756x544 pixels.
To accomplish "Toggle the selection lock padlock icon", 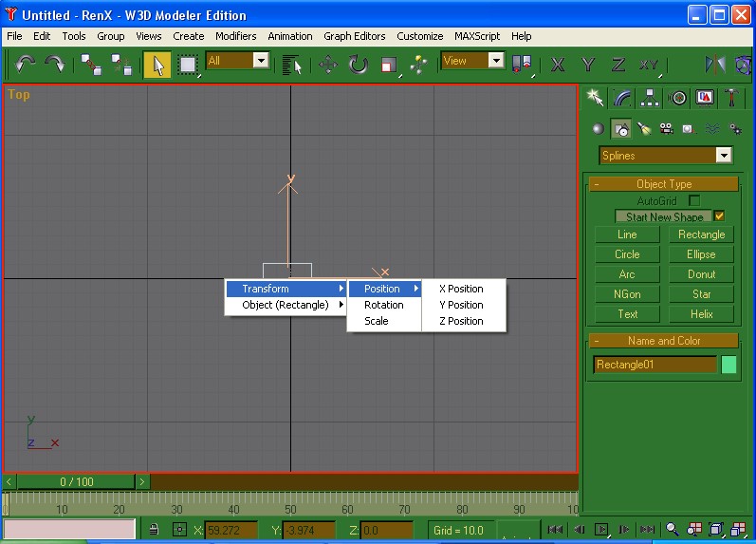I will tap(153, 530).
